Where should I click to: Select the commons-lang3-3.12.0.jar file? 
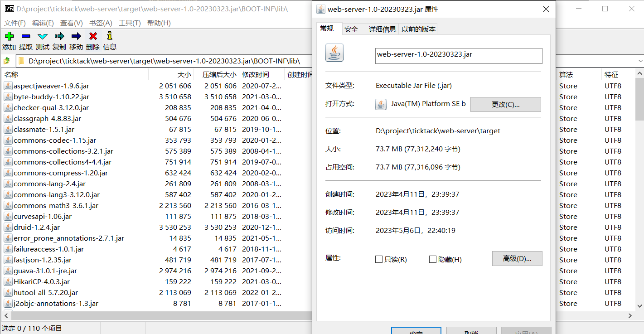57,194
